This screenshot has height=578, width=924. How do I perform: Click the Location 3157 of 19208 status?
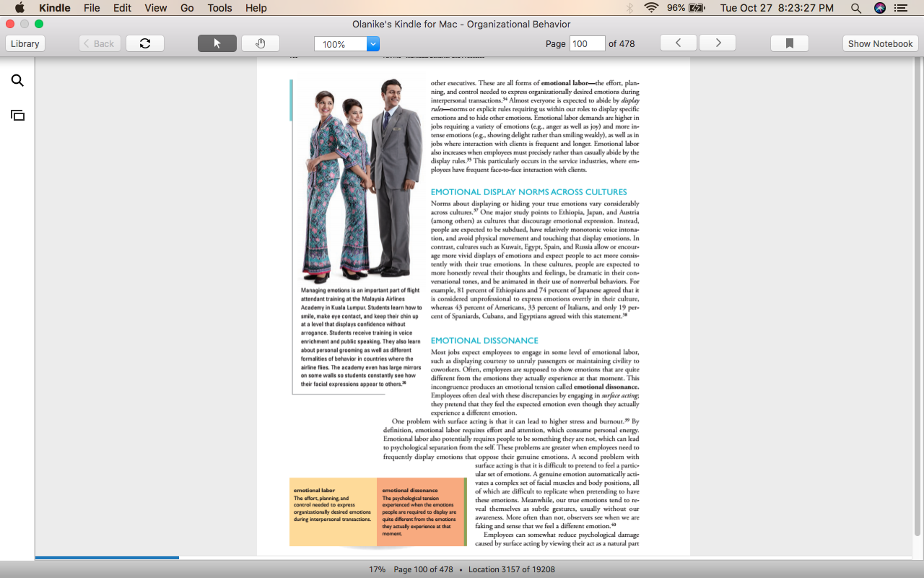512,569
